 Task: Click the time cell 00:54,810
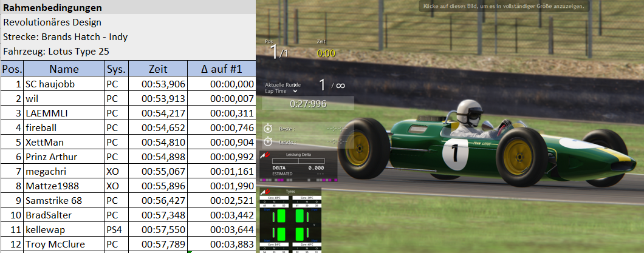coord(158,143)
